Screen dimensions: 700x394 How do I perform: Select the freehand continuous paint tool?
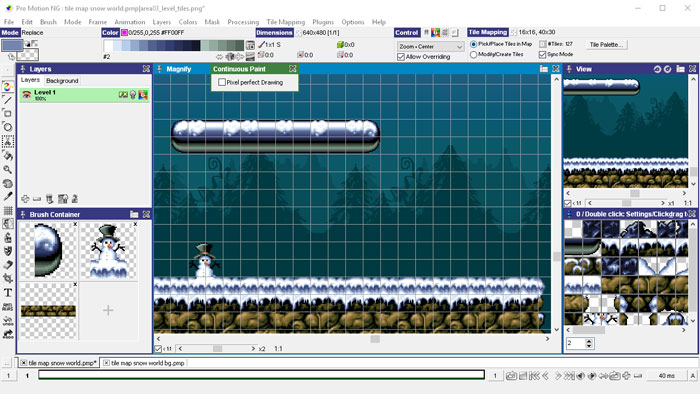click(8, 87)
